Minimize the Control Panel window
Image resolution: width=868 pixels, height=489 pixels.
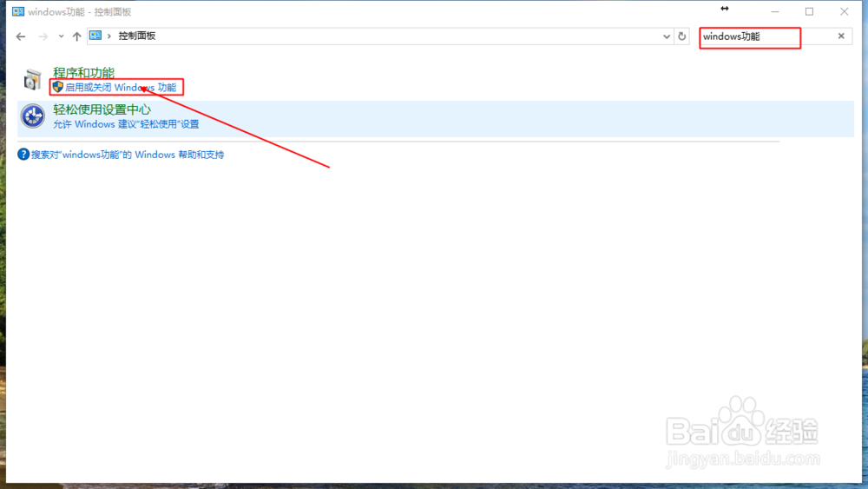pos(775,11)
